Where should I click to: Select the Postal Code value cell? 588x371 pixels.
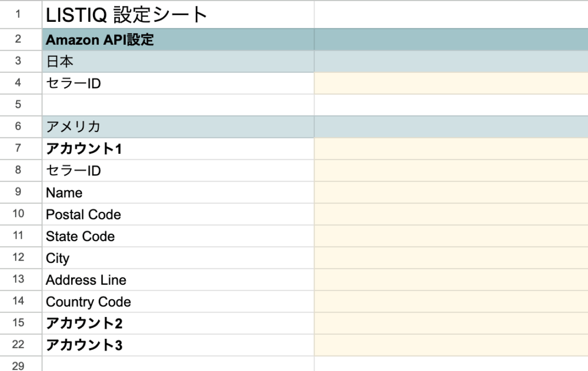(x=451, y=214)
